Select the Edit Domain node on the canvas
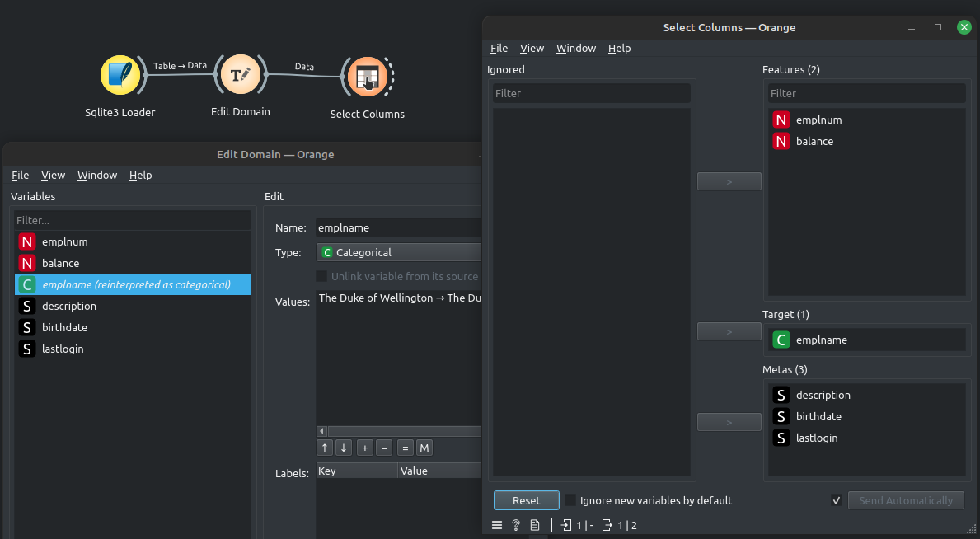Viewport: 980px width, 539px height. (241, 74)
